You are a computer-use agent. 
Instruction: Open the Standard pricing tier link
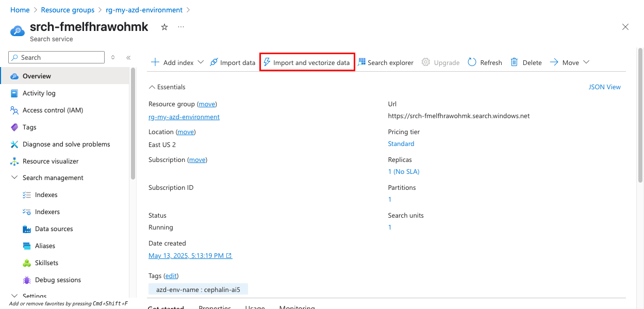coord(401,144)
